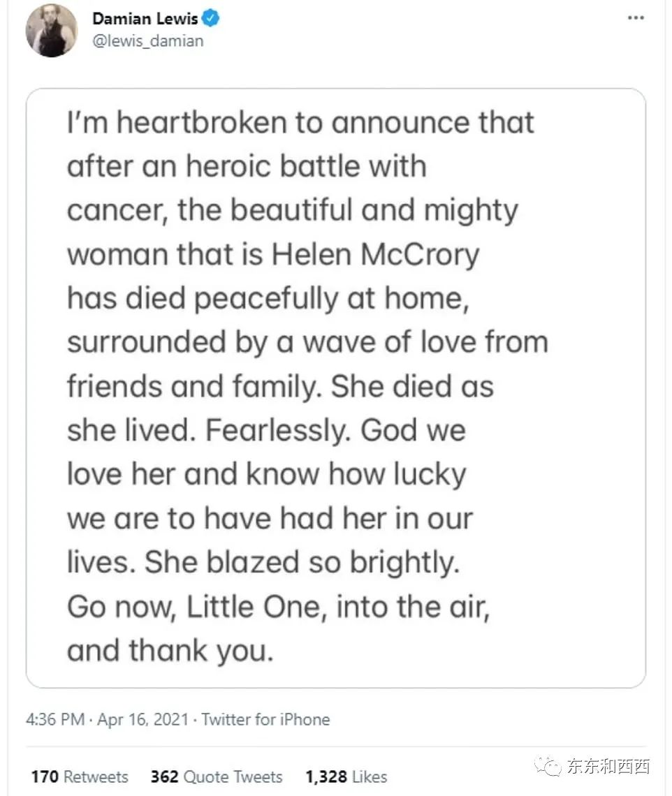Open the three-dot more options menu
672x796 pixels.
point(635,17)
